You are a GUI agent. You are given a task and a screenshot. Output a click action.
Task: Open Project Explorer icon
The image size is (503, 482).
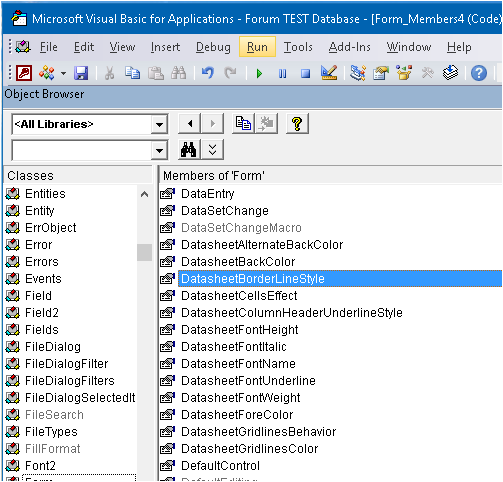point(358,73)
